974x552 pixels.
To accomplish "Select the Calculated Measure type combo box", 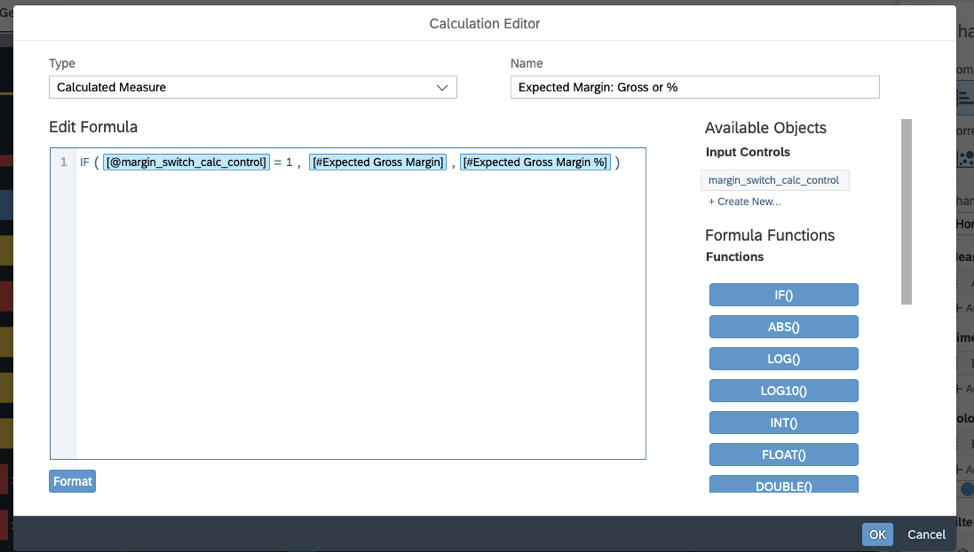I will click(x=253, y=87).
